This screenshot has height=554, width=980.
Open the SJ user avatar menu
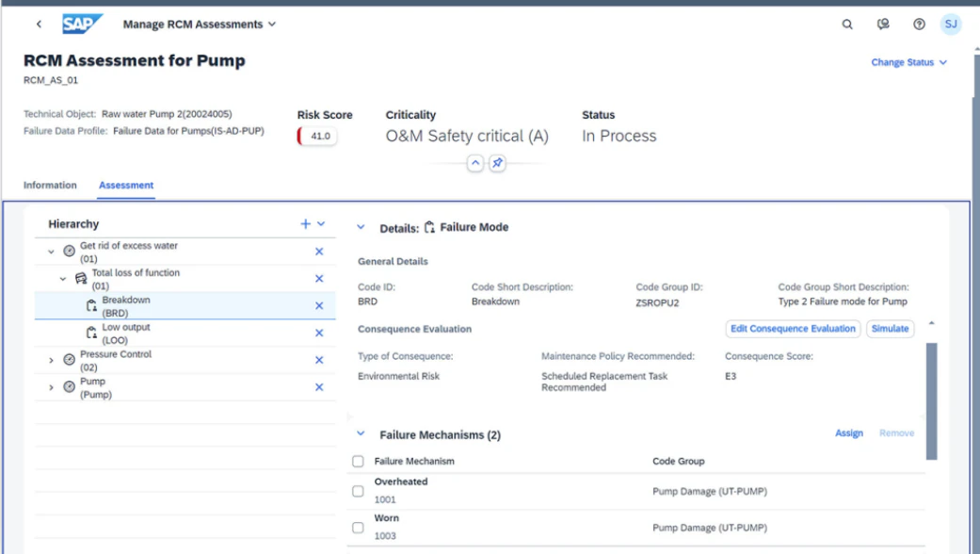tap(950, 24)
